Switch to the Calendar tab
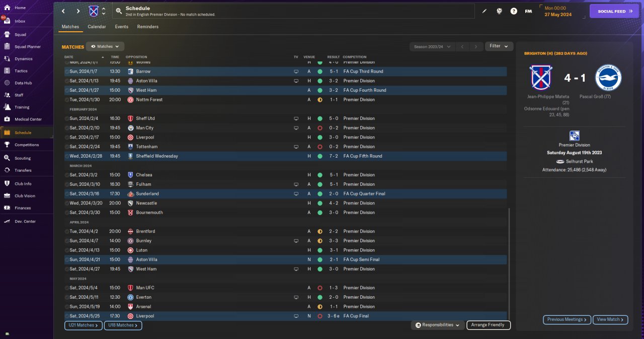Viewport: 644px width, 339px height. tap(97, 27)
